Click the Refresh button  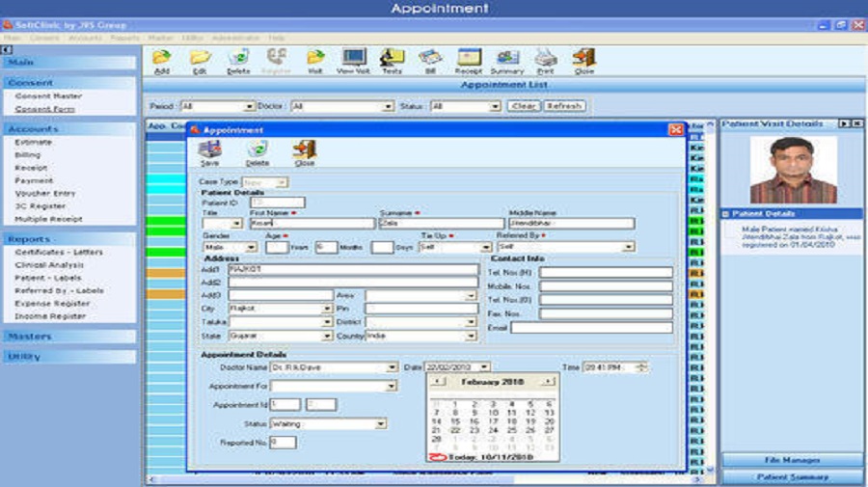click(564, 106)
